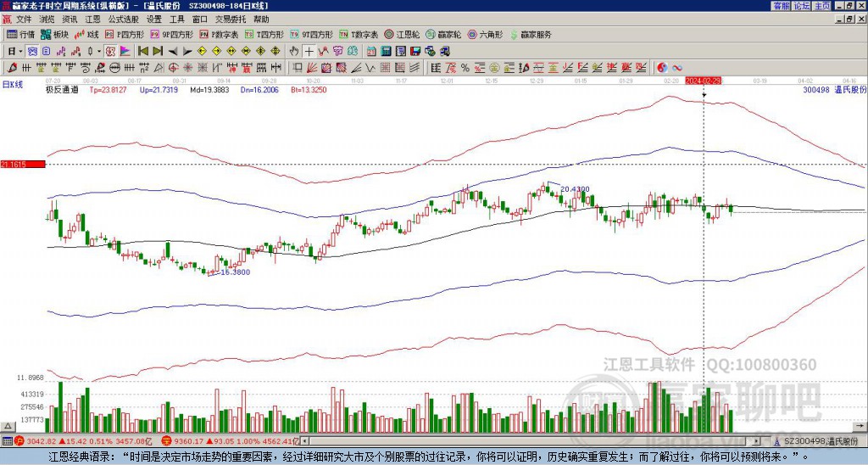Select the Gann fan lines tool

pyautogui.click(x=312, y=68)
